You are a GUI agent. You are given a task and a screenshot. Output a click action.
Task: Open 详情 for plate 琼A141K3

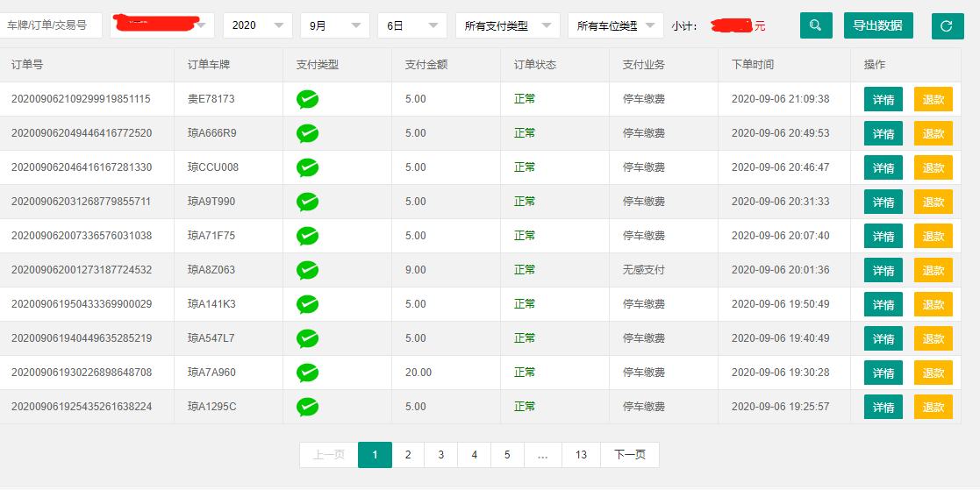click(x=883, y=305)
